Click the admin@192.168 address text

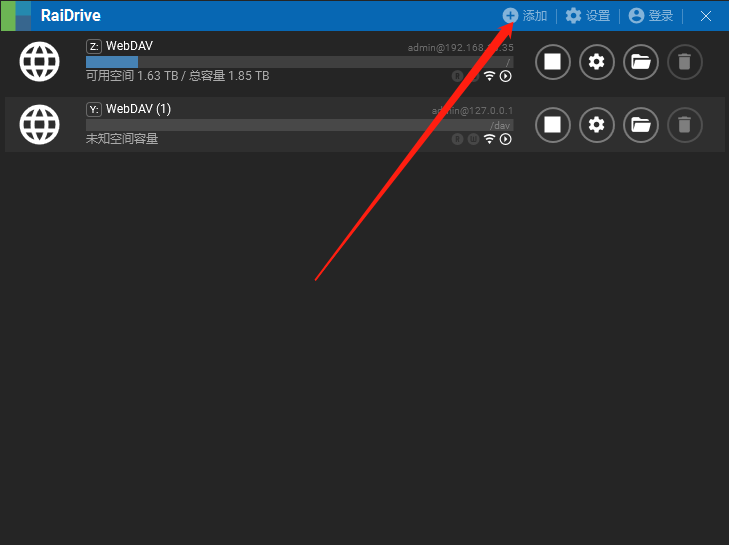[461, 47]
